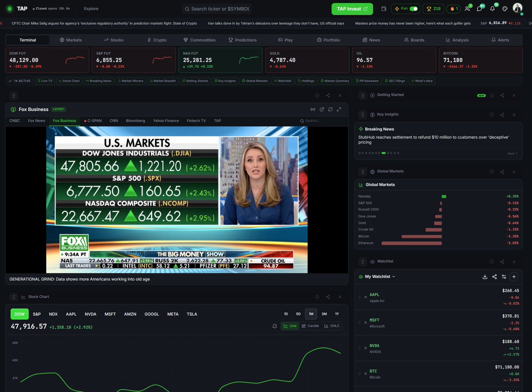
Task: Remove NVDA from the watchlist
Action: 366,348
